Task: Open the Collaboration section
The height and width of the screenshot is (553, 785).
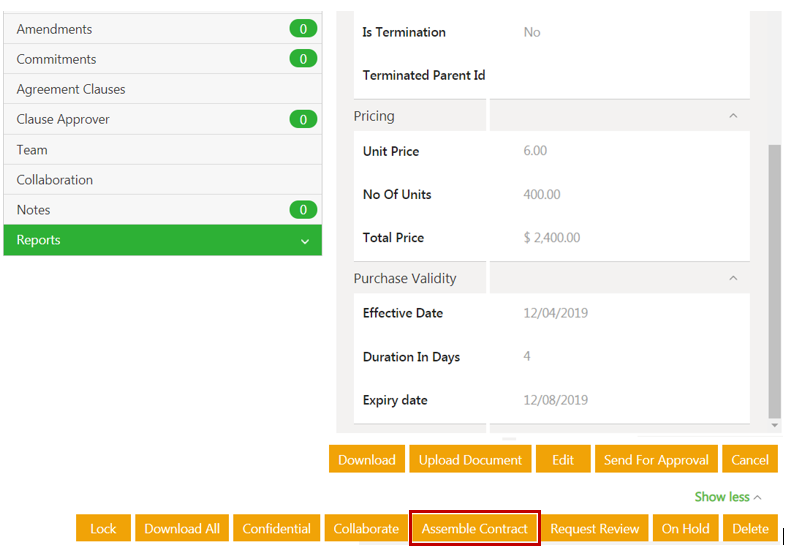Action: pos(55,180)
